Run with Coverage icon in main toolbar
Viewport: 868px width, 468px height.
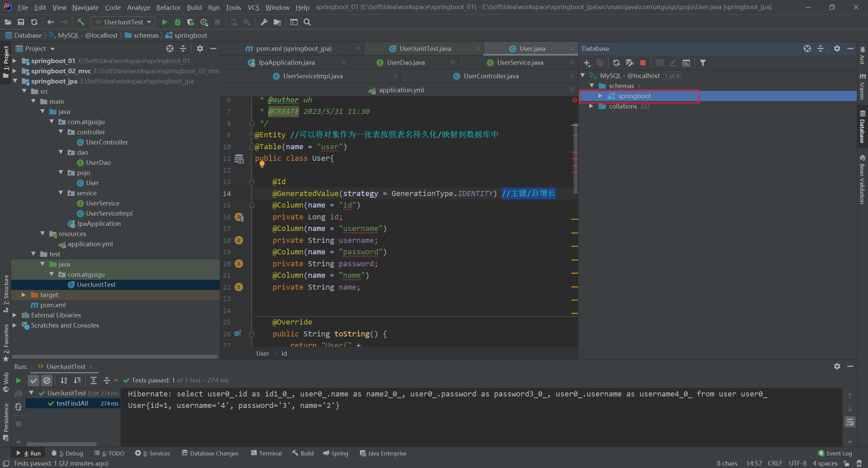coord(191,22)
